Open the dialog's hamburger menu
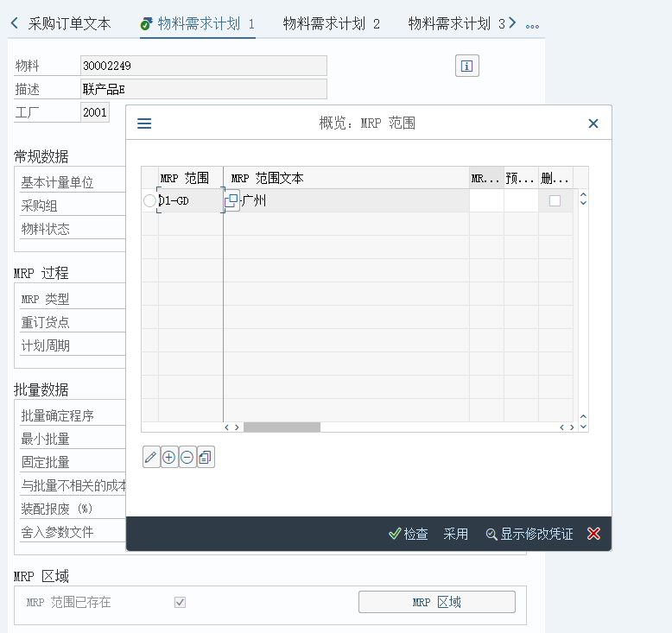This screenshot has width=672, height=633. (x=144, y=123)
